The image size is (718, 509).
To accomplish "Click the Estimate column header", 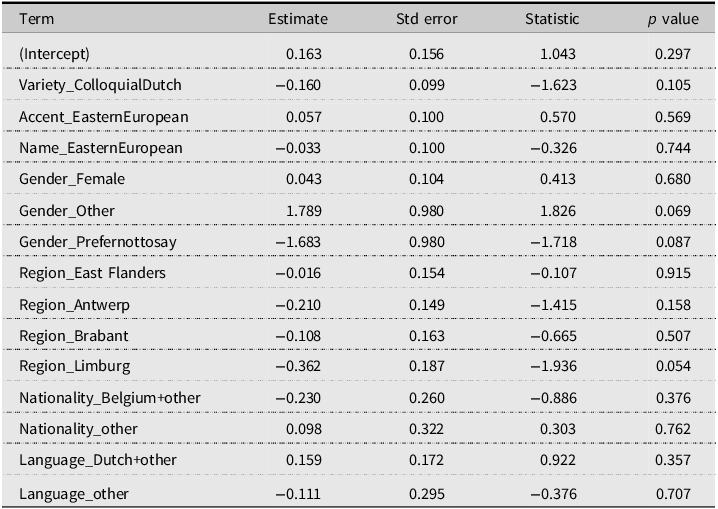I will tap(295, 19).
